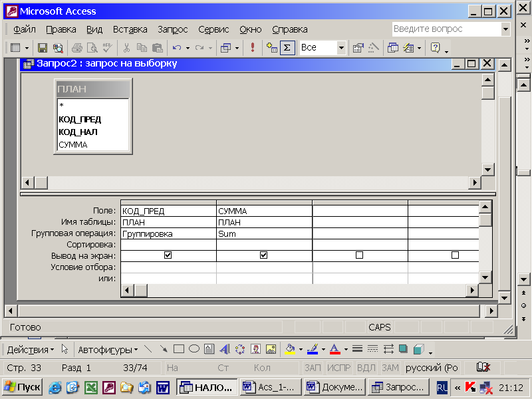Expand the Line Color dropdown arrow
532x399 pixels.
tap(323, 349)
